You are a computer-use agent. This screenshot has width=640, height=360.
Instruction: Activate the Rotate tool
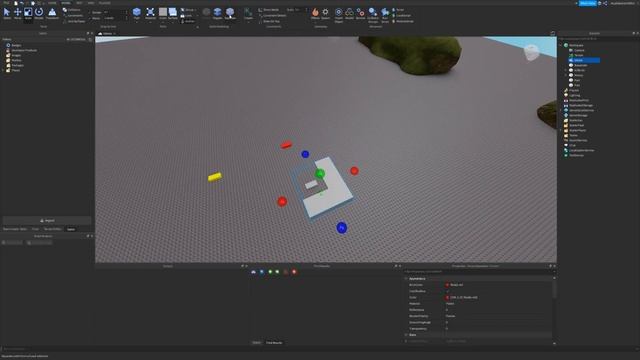(39, 13)
